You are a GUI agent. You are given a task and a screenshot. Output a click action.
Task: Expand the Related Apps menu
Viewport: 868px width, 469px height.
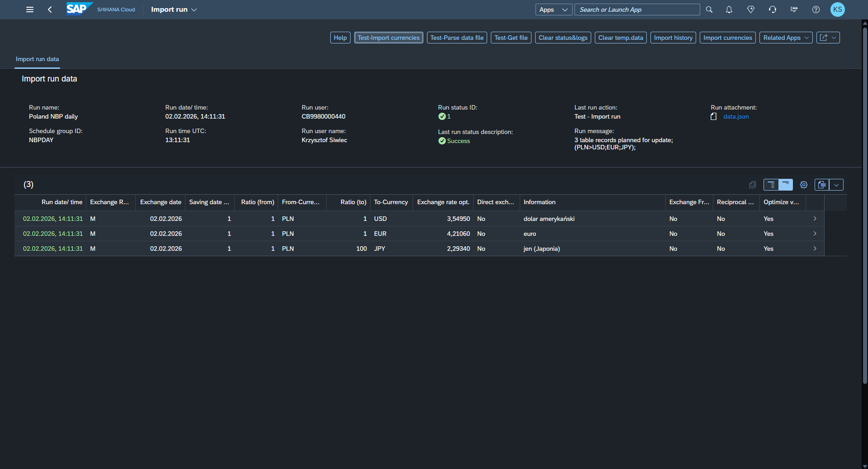pyautogui.click(x=786, y=38)
